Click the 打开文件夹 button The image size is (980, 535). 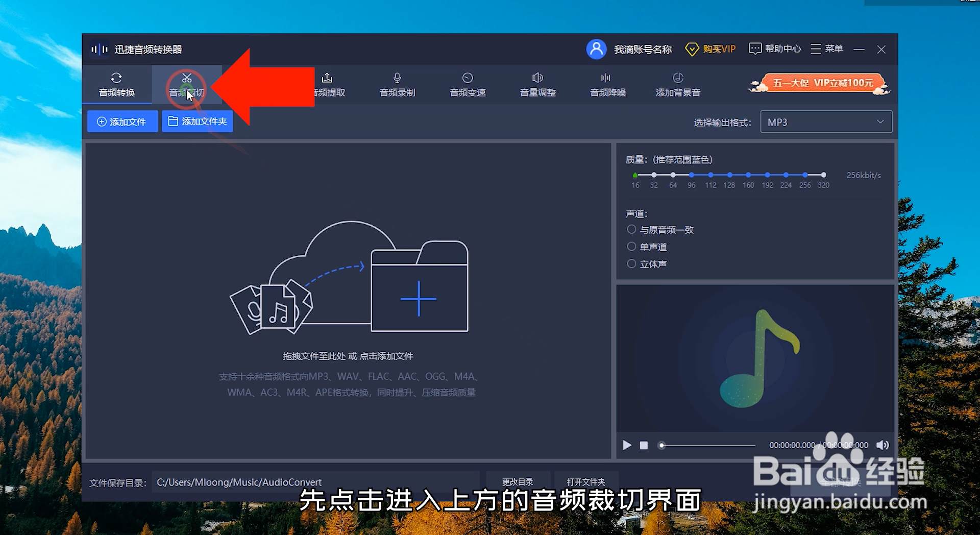[x=586, y=482]
